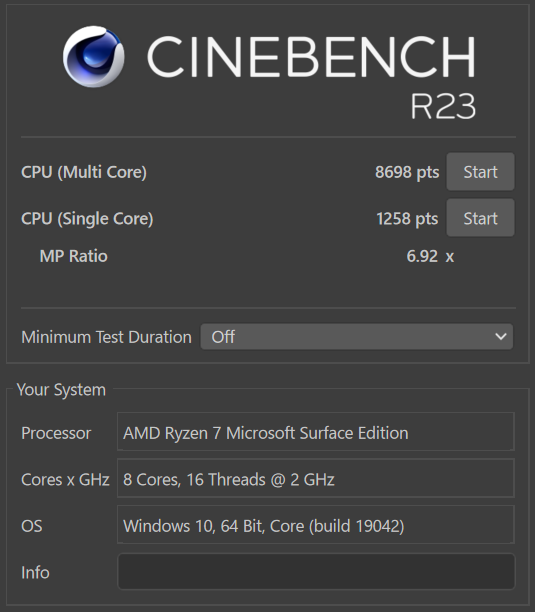Click the MP Ratio label
The width and height of the screenshot is (535, 612).
coord(73,256)
